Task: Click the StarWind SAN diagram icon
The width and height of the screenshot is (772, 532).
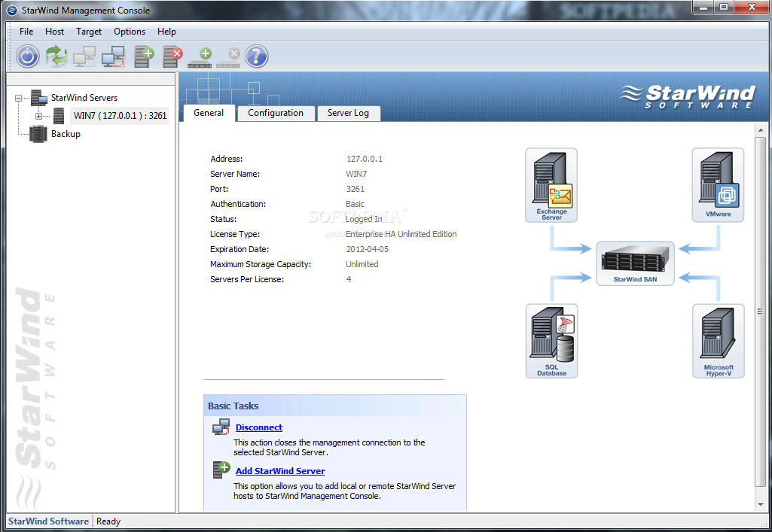Action: [x=635, y=263]
